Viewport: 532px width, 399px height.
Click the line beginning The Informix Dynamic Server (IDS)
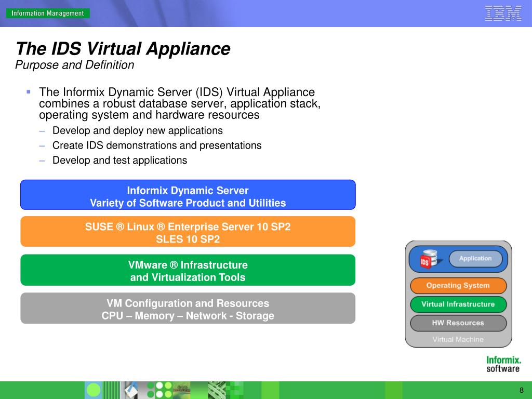(x=177, y=92)
